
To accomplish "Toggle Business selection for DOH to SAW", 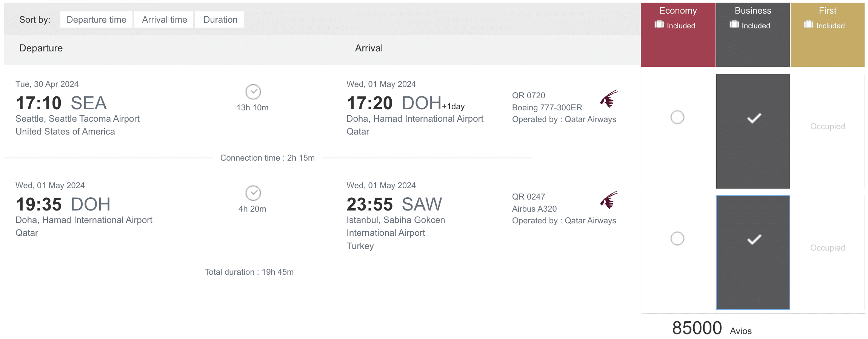I will tap(754, 240).
